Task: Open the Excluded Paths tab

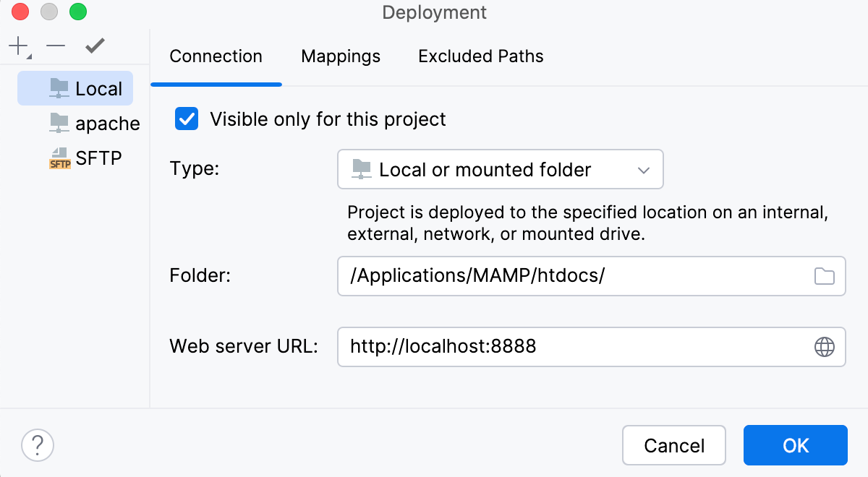Action: point(480,56)
